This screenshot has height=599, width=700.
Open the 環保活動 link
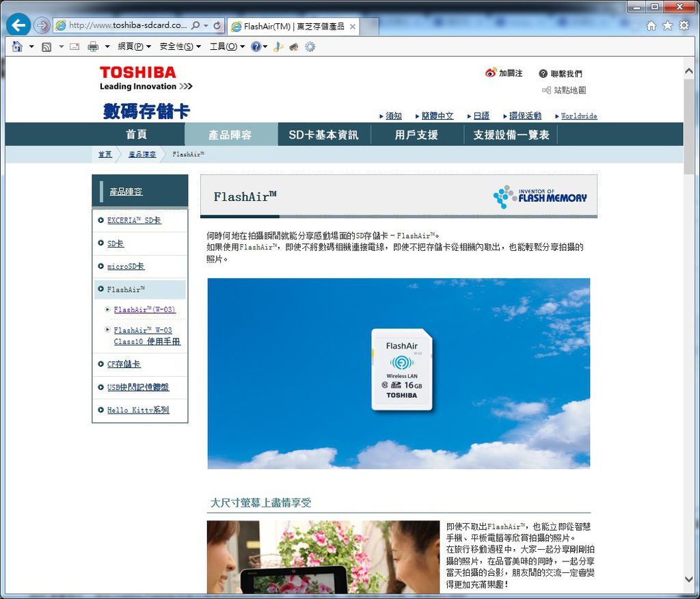(x=524, y=116)
